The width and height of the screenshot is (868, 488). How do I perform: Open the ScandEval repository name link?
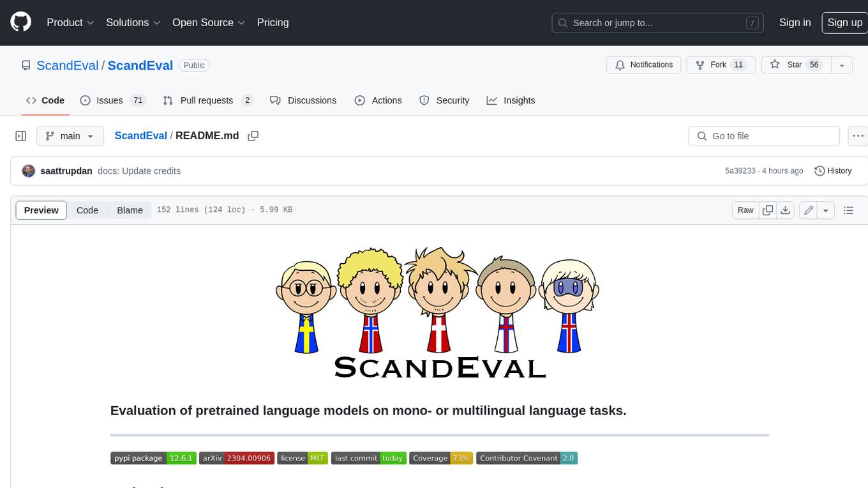(140, 65)
